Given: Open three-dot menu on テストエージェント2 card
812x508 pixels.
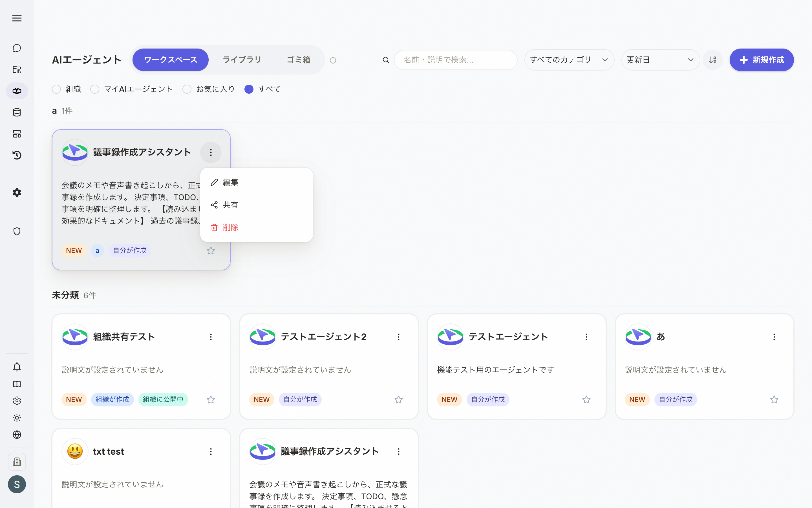Looking at the screenshot, I should point(399,337).
